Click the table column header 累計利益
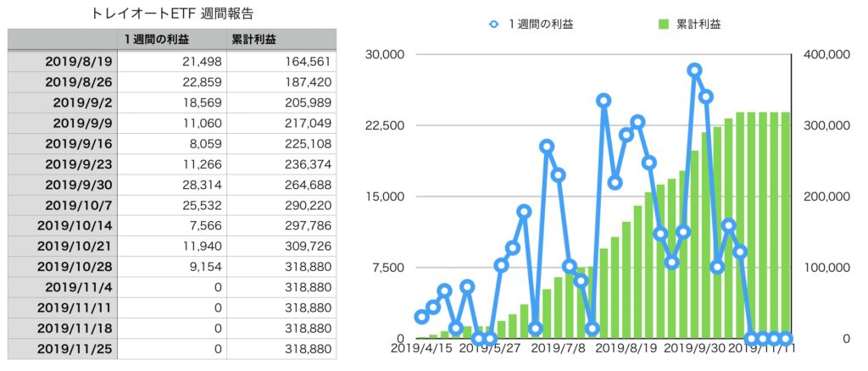Screen dimensions: 868x371 click(281, 40)
